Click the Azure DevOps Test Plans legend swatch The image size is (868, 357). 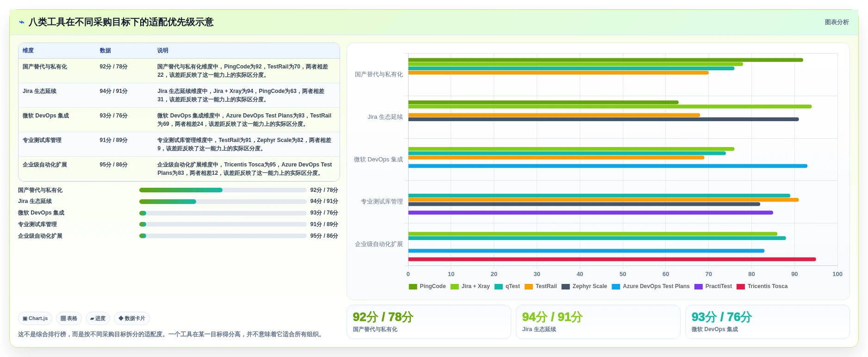pyautogui.click(x=616, y=287)
